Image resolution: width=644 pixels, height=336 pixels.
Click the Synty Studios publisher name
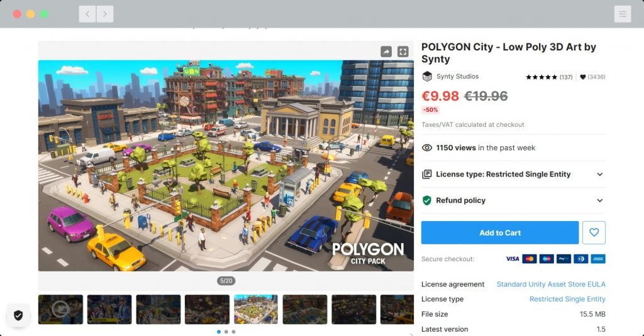(458, 77)
